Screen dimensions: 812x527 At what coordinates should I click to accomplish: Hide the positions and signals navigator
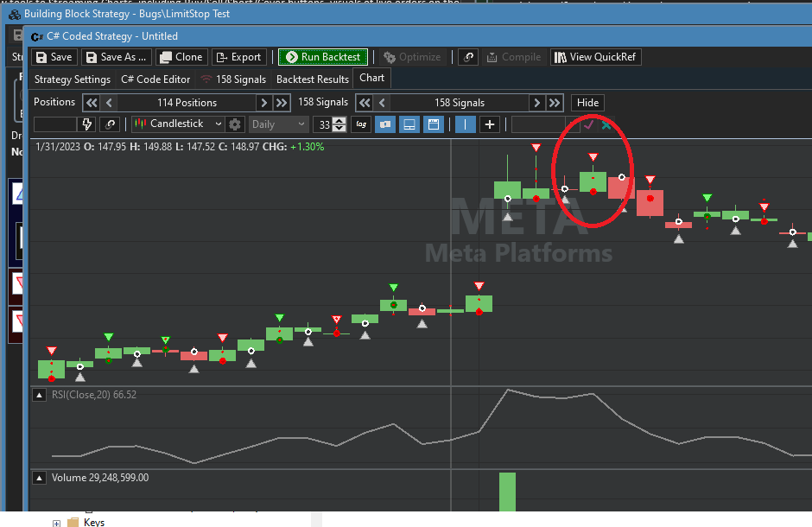[x=587, y=103]
